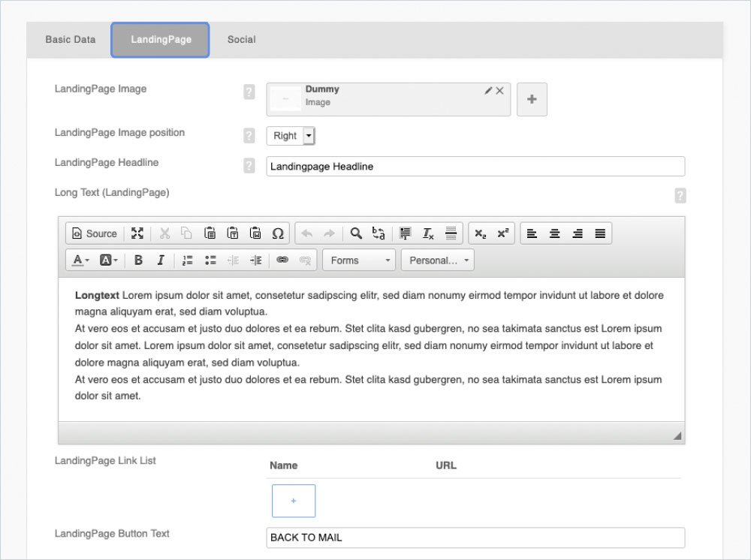751x560 pixels.
Task: Click the LandingPage Link List label
Action: [x=105, y=460]
